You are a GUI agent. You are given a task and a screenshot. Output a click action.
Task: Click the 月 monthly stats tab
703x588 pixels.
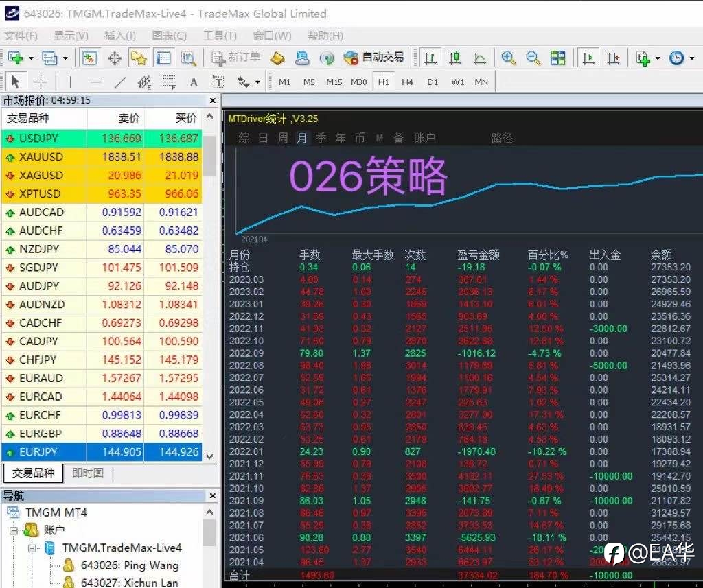tap(302, 138)
